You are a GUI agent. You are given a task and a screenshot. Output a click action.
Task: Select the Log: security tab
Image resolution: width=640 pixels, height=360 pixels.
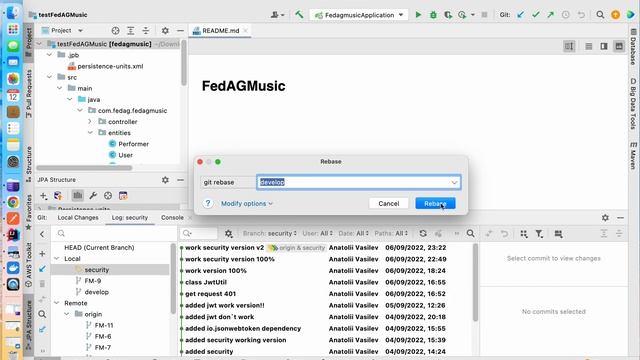tap(130, 218)
